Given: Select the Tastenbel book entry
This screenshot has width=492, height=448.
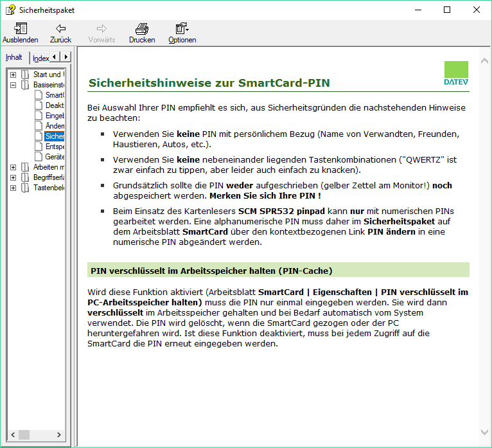Looking at the screenshot, I should click(x=49, y=188).
